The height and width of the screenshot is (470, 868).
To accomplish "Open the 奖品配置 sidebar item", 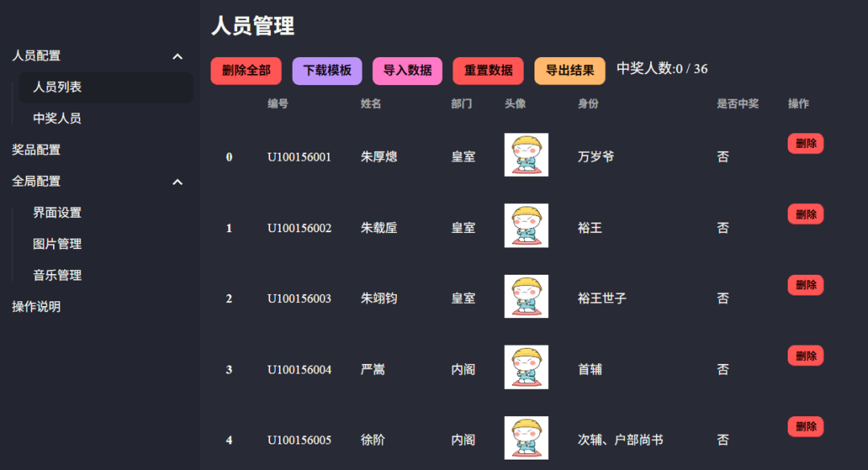I will (x=36, y=150).
